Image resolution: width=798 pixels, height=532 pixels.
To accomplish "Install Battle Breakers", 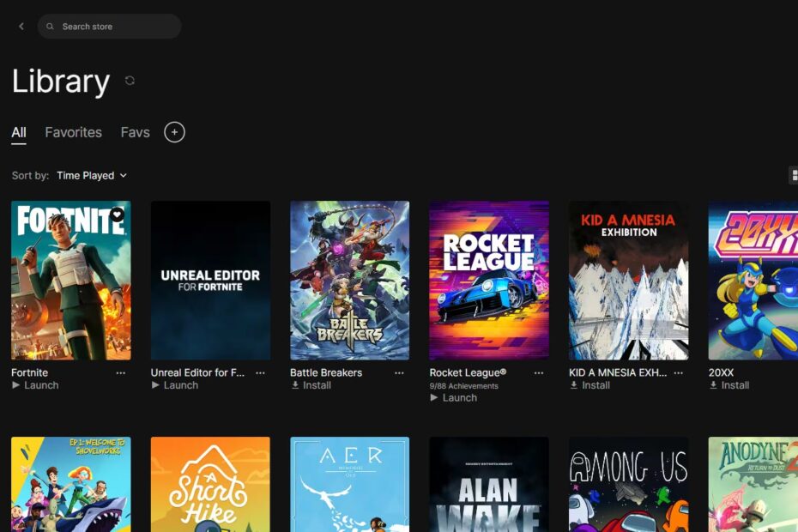I will click(311, 385).
